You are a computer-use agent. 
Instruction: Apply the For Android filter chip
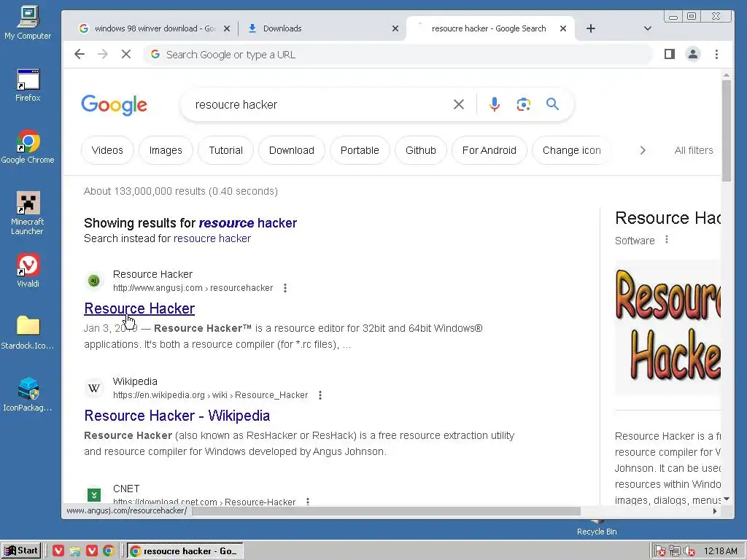pyautogui.click(x=489, y=150)
